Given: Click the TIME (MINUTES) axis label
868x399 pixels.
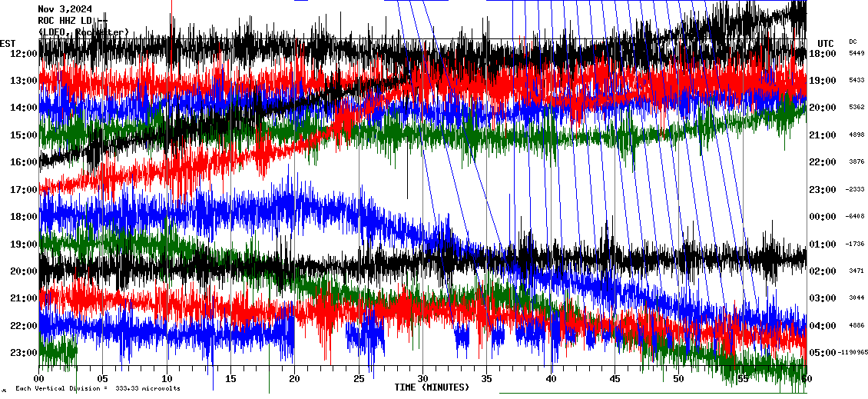Looking at the screenshot, I should (432, 387).
